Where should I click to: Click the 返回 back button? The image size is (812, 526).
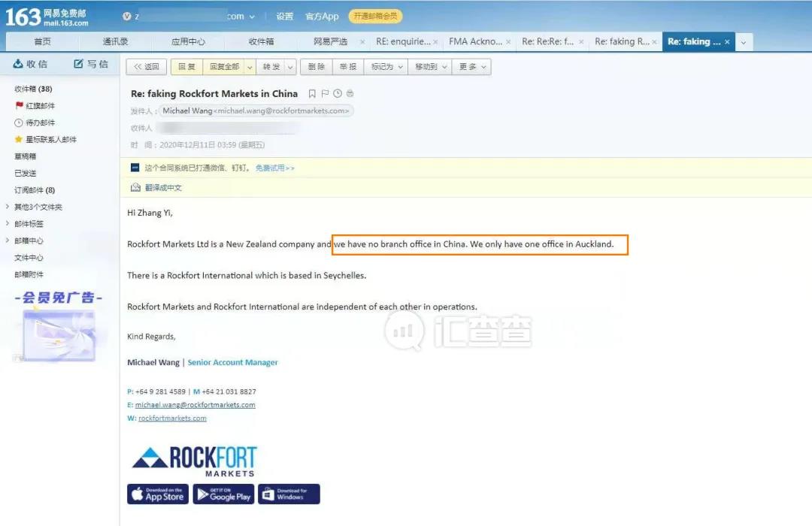click(x=147, y=67)
